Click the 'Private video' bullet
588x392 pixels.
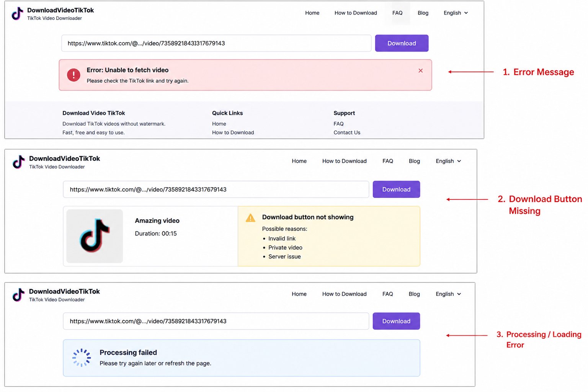pyautogui.click(x=285, y=248)
